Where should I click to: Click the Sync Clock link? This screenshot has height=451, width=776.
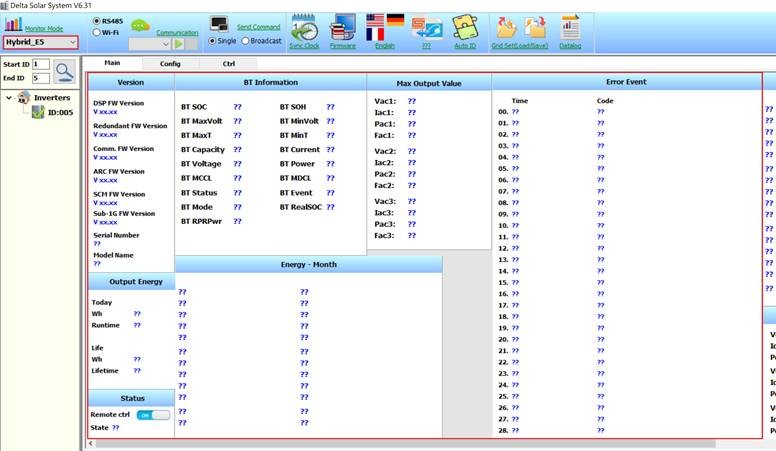coord(304,46)
